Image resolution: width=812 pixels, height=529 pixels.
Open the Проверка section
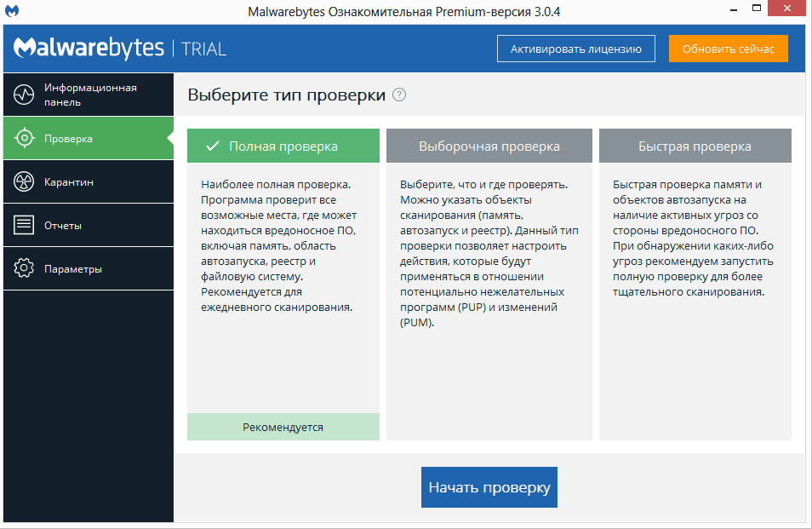(x=89, y=138)
